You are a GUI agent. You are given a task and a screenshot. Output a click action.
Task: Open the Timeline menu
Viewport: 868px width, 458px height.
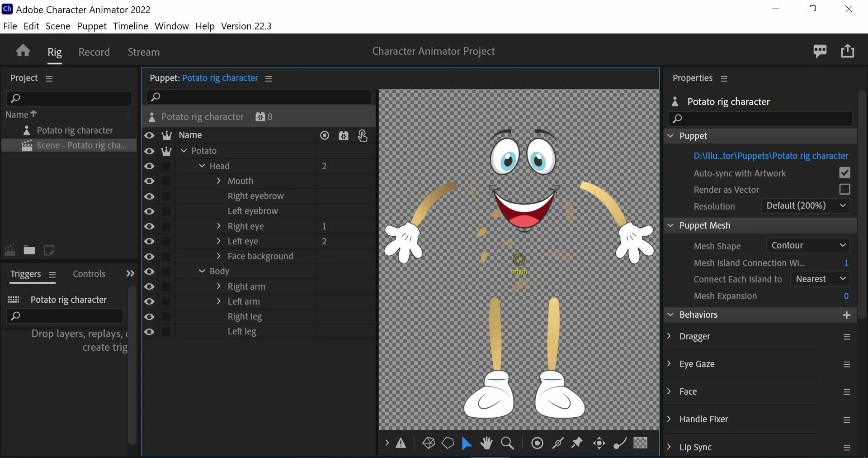tap(131, 26)
